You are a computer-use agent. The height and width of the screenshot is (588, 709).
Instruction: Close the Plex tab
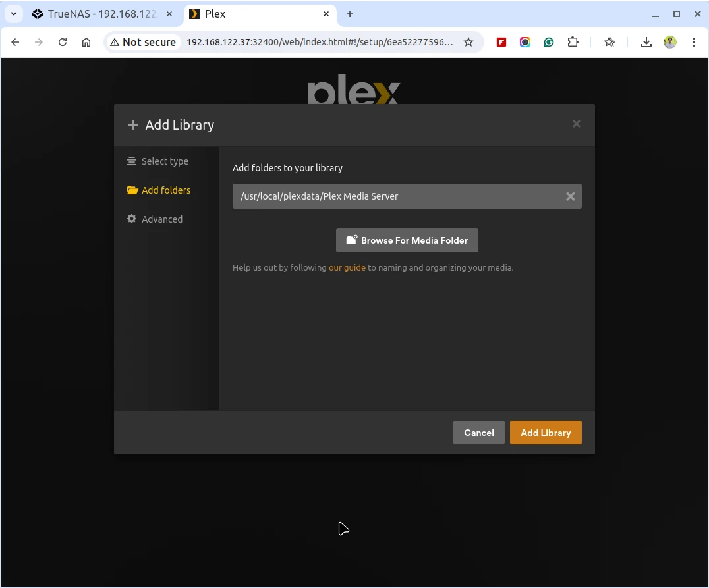coord(326,14)
